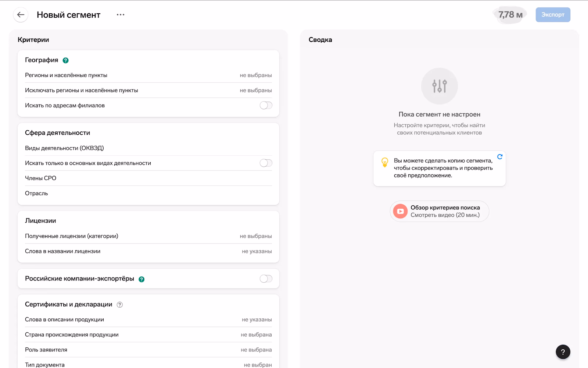Click the 7,78 м company counter
The height and width of the screenshot is (368, 588).
point(510,14)
